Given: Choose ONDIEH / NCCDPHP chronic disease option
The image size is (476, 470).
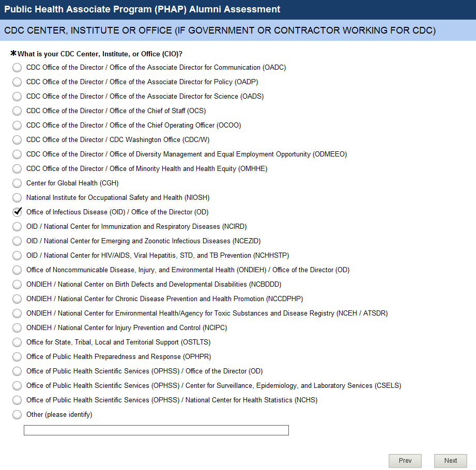Looking at the screenshot, I should (x=17, y=299).
